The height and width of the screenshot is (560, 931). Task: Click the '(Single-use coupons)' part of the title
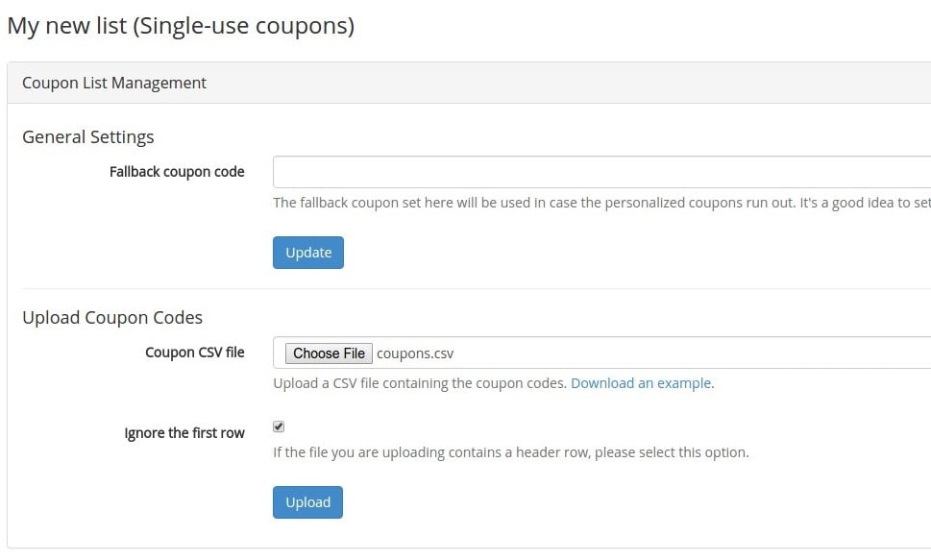(x=244, y=26)
